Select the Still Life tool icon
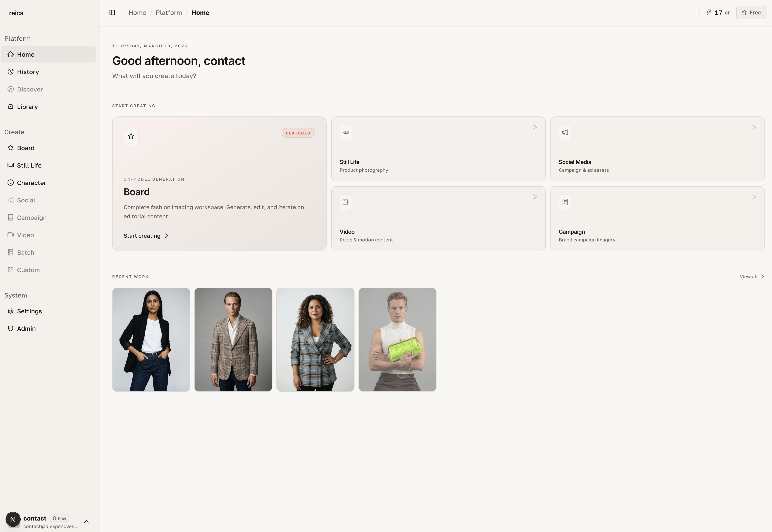Screen dimensions: 772x532 point(10,165)
